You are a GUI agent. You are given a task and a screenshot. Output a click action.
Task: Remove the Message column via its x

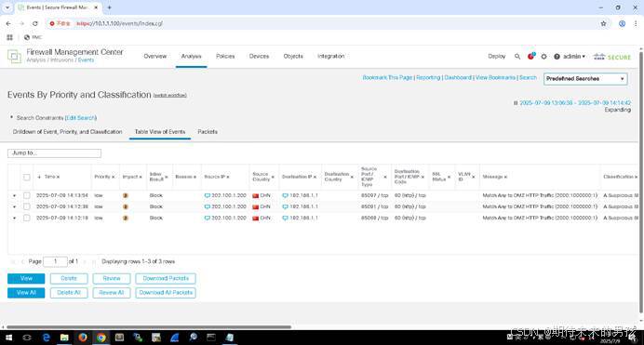505,177
